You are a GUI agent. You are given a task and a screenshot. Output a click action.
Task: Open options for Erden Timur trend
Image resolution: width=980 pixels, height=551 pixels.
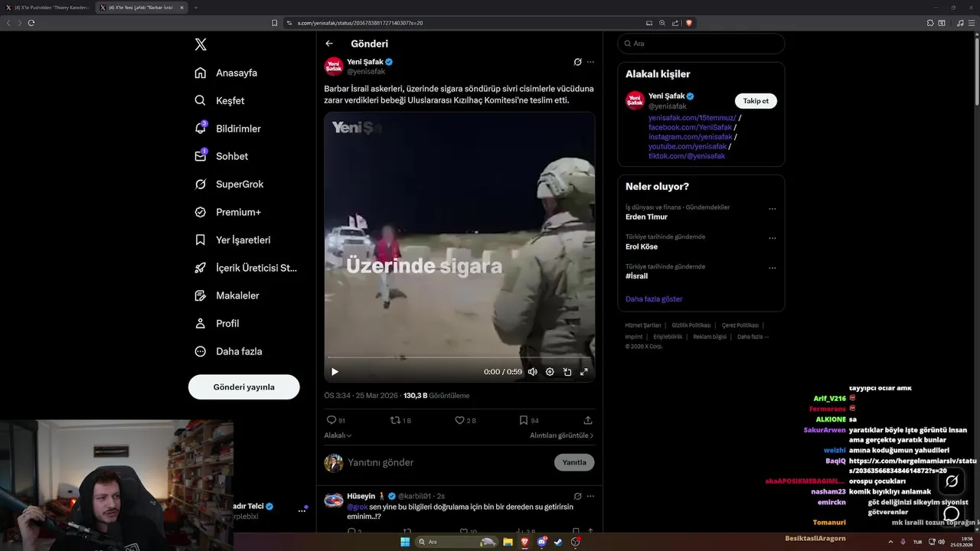coord(773,209)
